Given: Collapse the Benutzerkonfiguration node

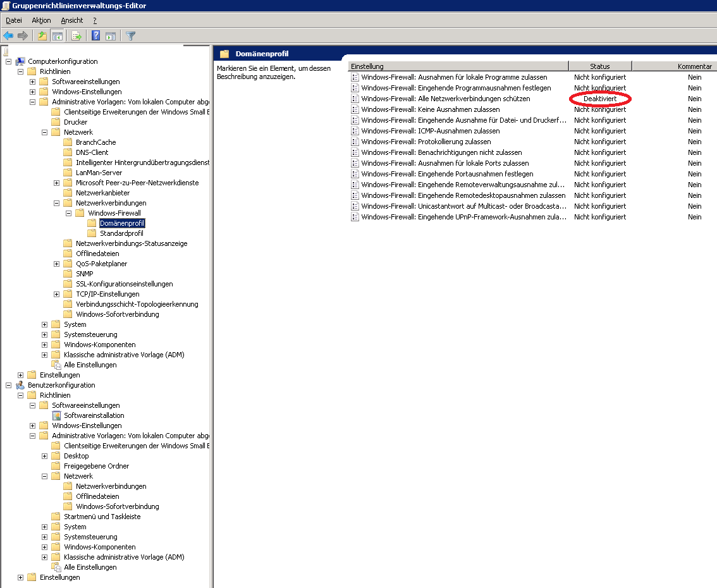Looking at the screenshot, I should coord(8,385).
